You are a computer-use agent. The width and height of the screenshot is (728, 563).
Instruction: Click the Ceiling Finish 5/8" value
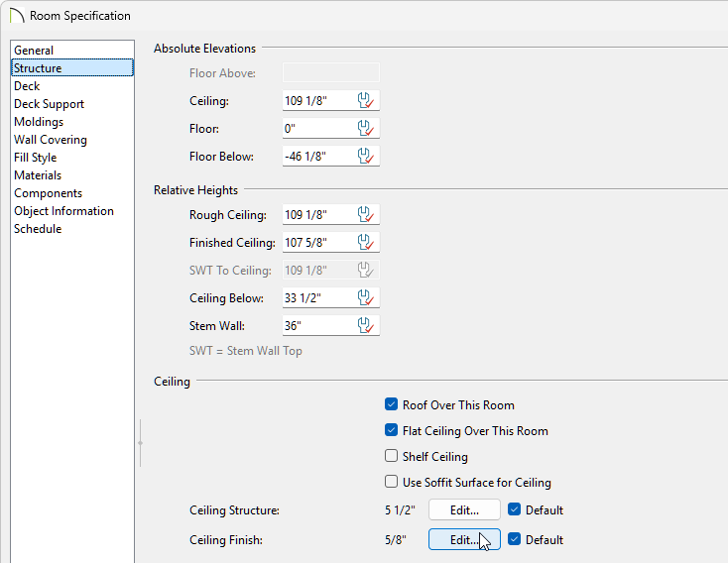tap(396, 540)
